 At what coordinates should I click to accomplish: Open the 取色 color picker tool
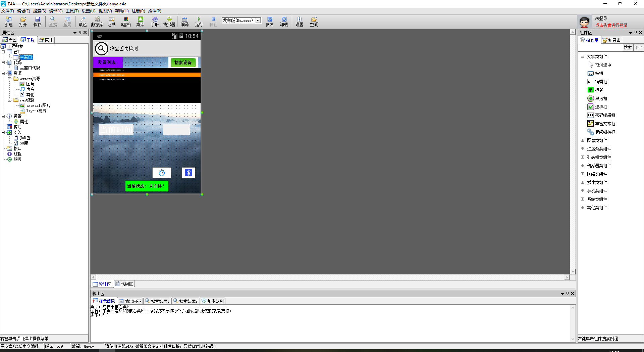click(83, 21)
